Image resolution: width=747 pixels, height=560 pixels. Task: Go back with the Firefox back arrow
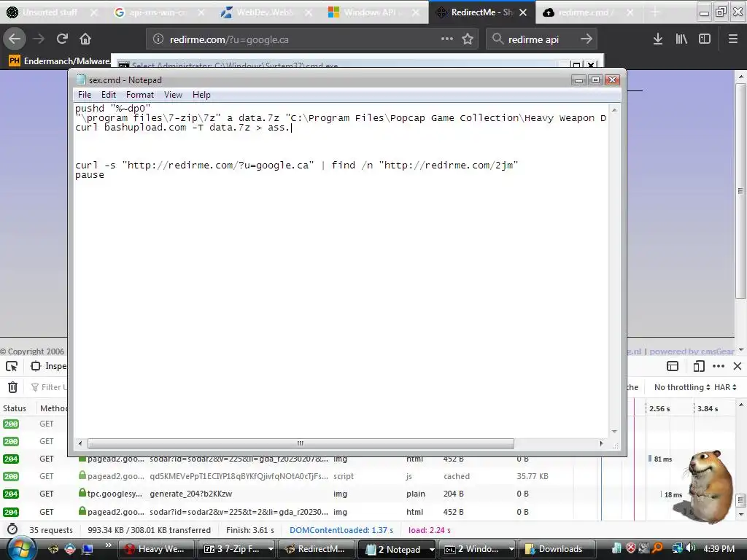click(x=15, y=39)
